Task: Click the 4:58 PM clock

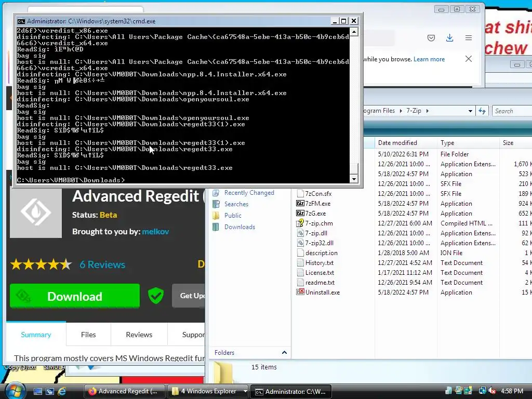Action: pos(512,391)
